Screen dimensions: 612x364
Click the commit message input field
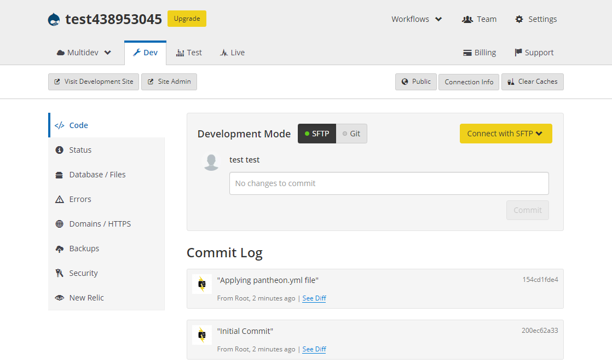pos(389,183)
